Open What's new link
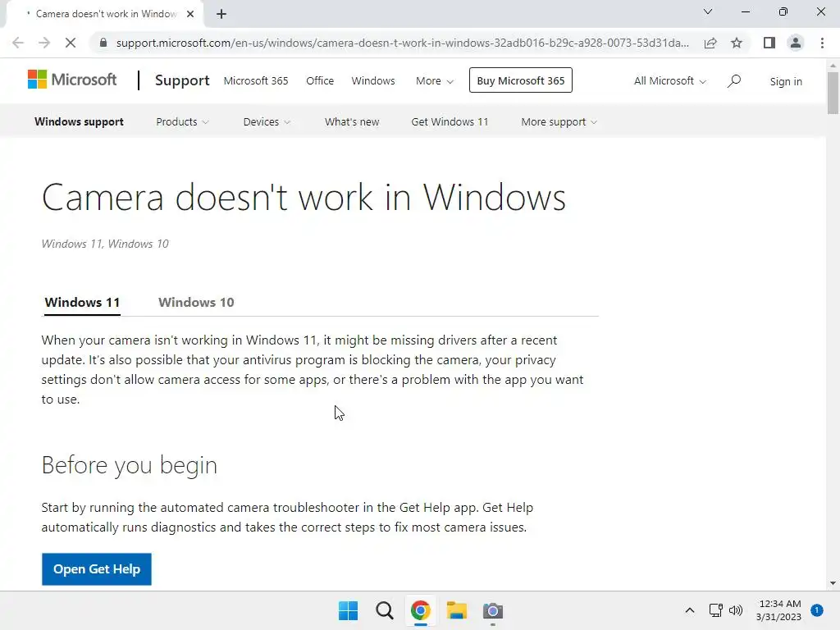 point(352,121)
